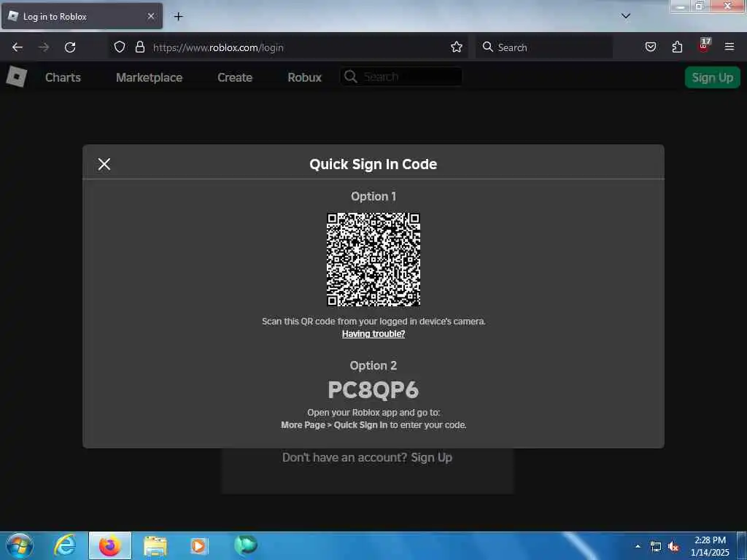This screenshot has width=747, height=560.
Task: Click the magnifier icon in Roblox search
Action: (351, 77)
